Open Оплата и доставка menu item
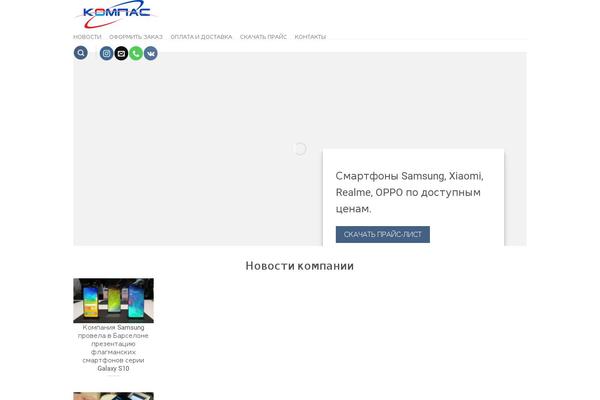Screen dimensions: 600x400 tap(201, 37)
